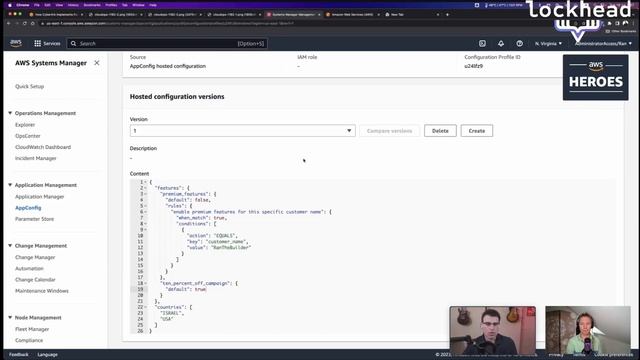The width and height of the screenshot is (640, 360).
Task: Open the CloudShell icon in header
Action: tap(482, 43)
